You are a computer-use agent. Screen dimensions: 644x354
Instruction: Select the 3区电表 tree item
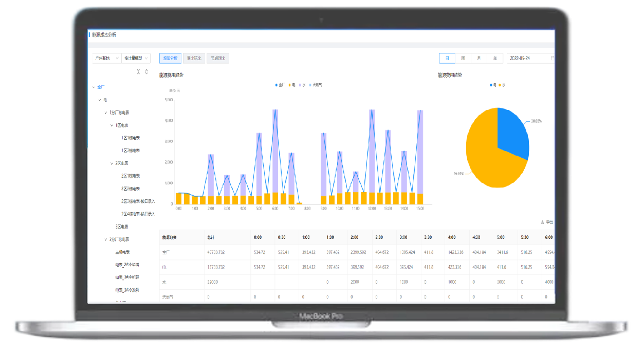[122, 227]
